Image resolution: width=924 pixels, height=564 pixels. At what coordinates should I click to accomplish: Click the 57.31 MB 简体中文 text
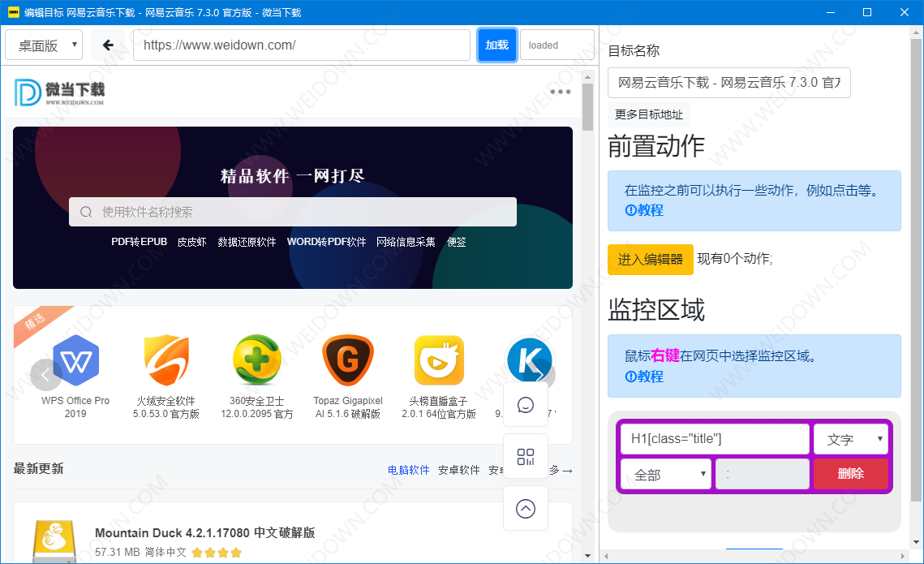pyautogui.click(x=140, y=552)
